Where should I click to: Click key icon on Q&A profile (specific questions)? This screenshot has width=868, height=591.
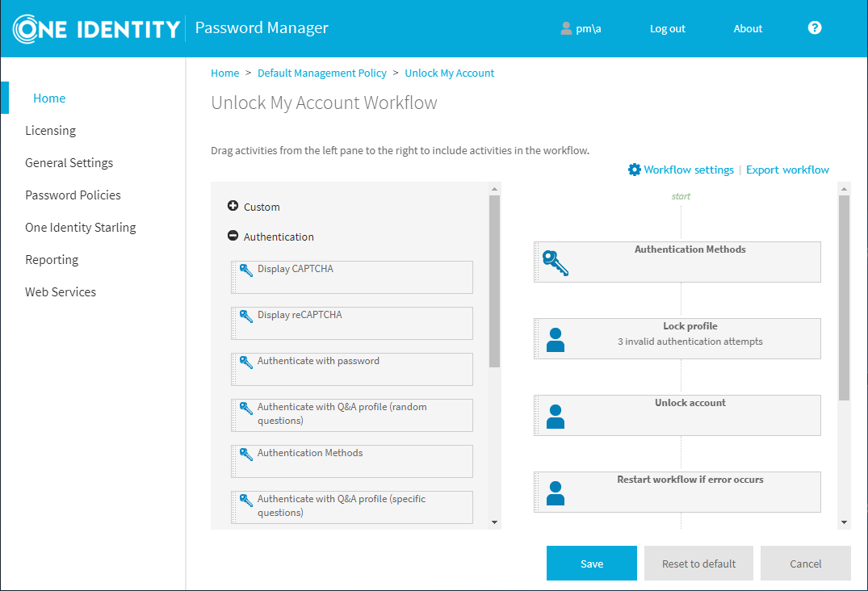click(245, 500)
